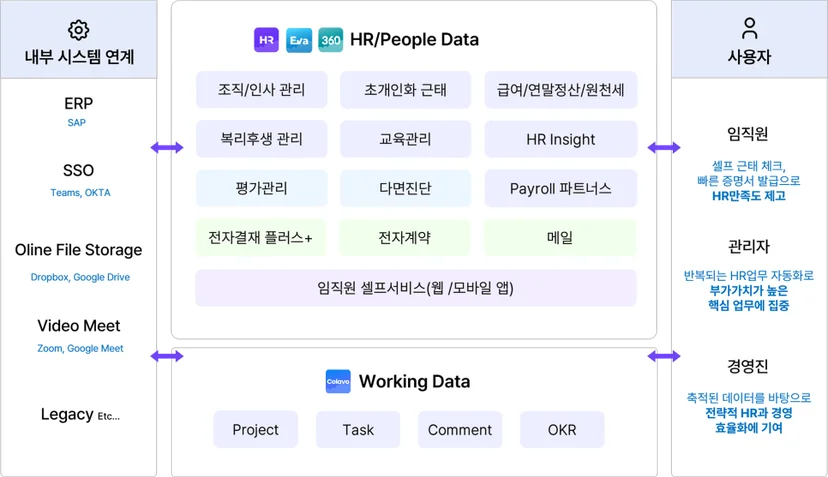Click the 전자결재 플러스+ box
The height and width of the screenshot is (477, 828).
[x=261, y=238]
